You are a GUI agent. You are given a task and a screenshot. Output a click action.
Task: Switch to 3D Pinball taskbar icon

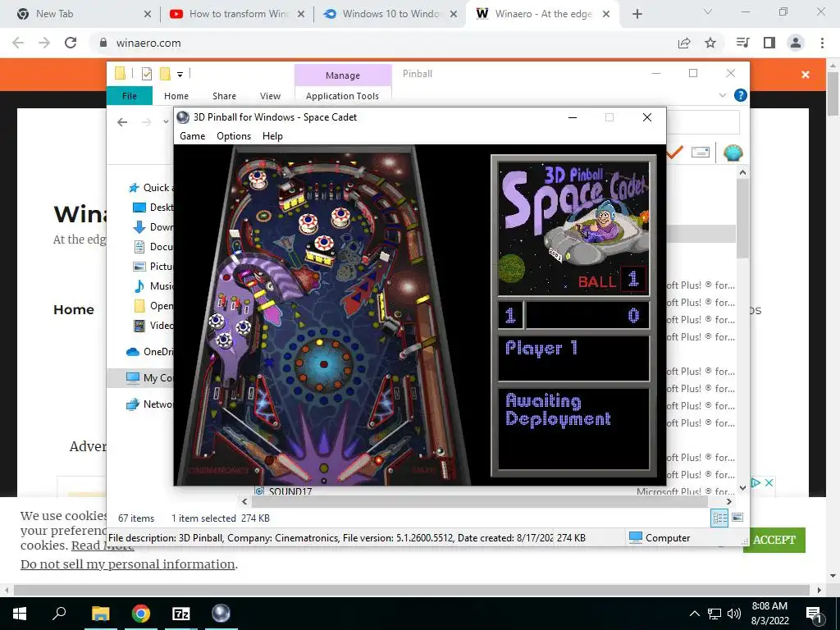[221, 614]
